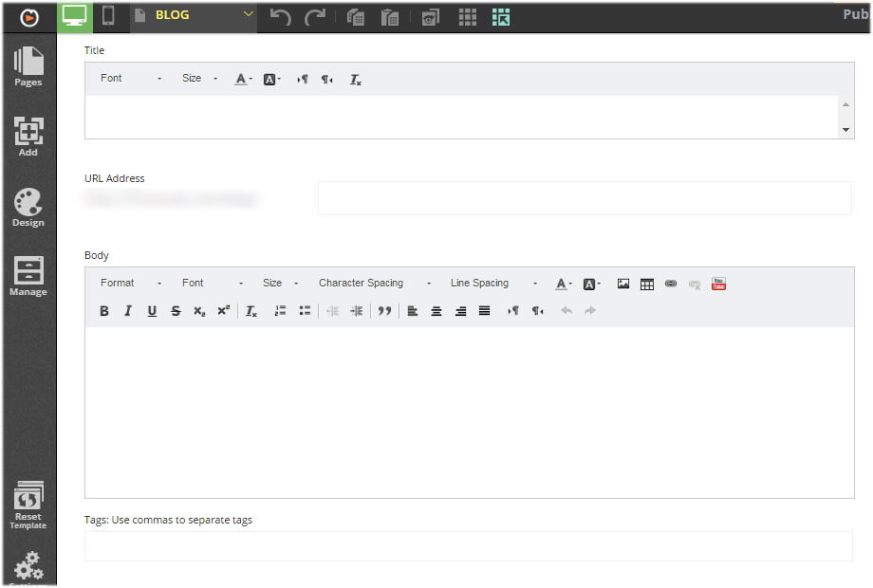Toggle superscript formatting
The height and width of the screenshot is (588, 873).
[x=223, y=311]
